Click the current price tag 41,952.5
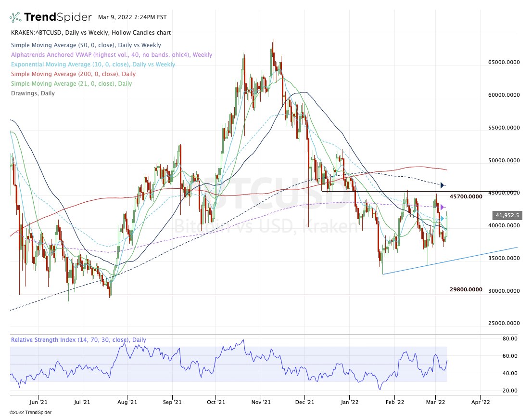Viewport: 532px width, 417px height. coord(507,215)
